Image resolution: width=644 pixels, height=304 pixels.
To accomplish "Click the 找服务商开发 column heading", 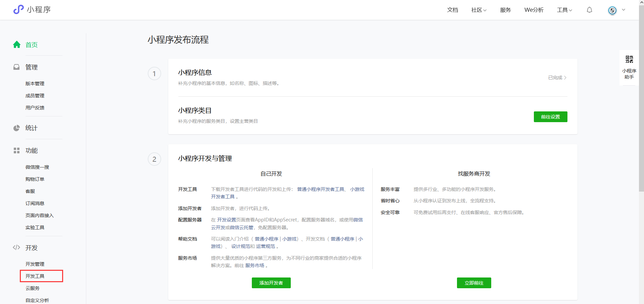I will tap(474, 173).
